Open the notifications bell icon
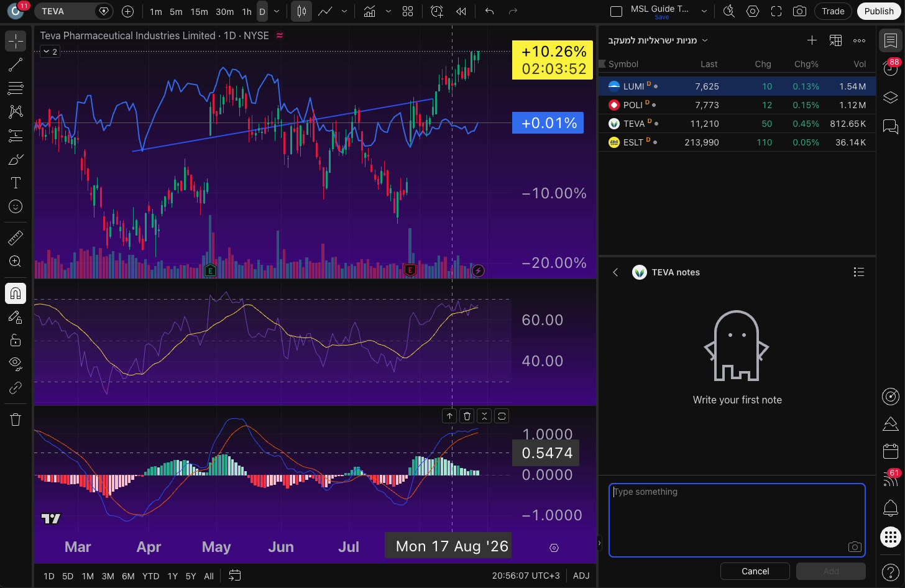Screen dimensions: 905x588 click(x=891, y=508)
